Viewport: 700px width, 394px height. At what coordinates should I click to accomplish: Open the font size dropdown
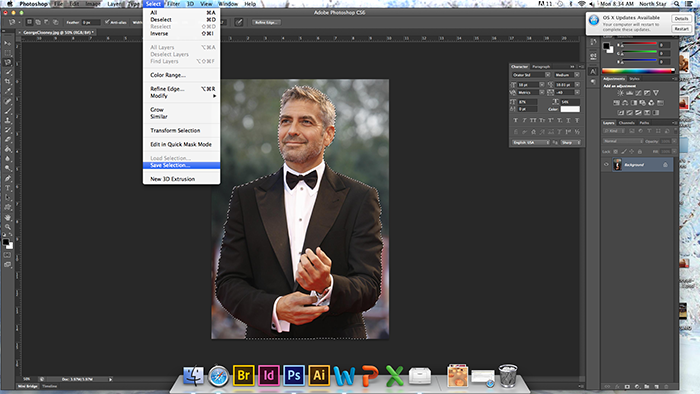pos(542,84)
